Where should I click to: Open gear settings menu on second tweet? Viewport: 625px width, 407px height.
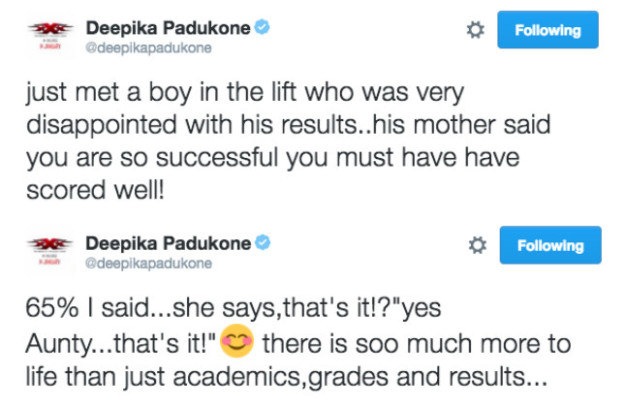478,245
